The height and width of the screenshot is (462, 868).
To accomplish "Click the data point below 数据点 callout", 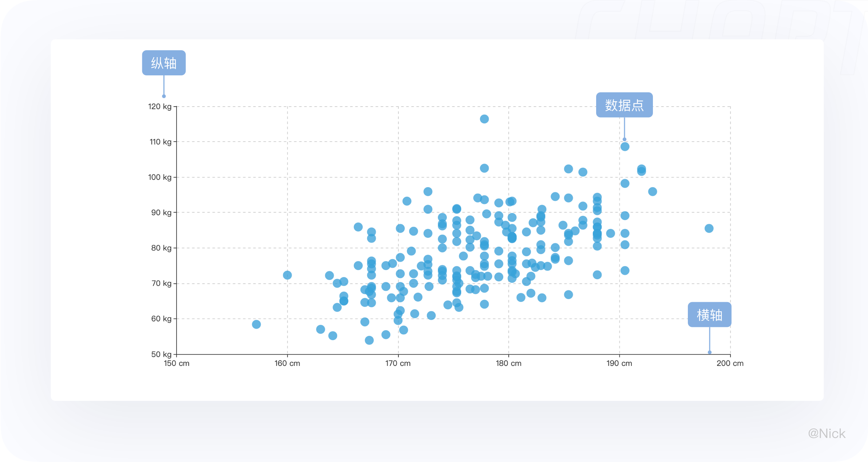I will [625, 147].
